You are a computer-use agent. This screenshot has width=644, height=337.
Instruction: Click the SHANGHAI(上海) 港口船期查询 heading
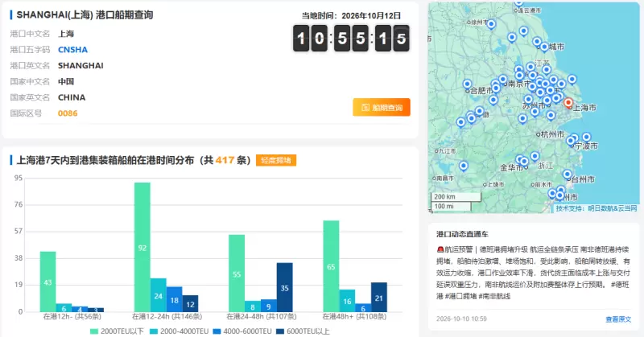coord(85,15)
